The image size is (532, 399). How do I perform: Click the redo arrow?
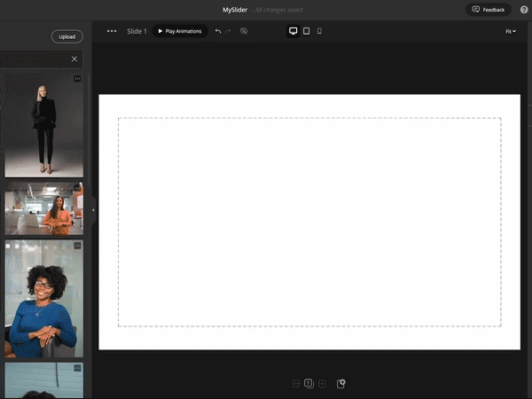229,31
